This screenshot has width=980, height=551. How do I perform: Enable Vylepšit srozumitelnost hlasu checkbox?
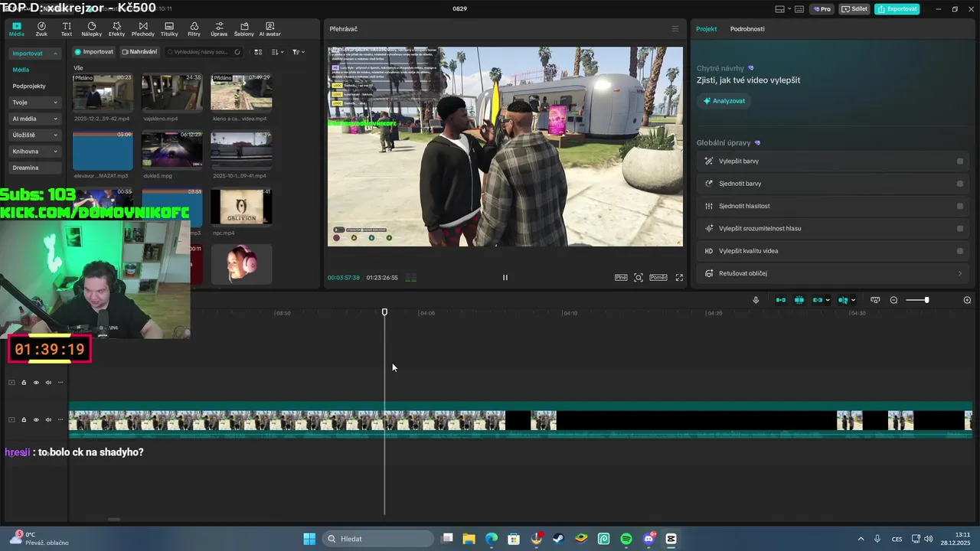click(960, 228)
